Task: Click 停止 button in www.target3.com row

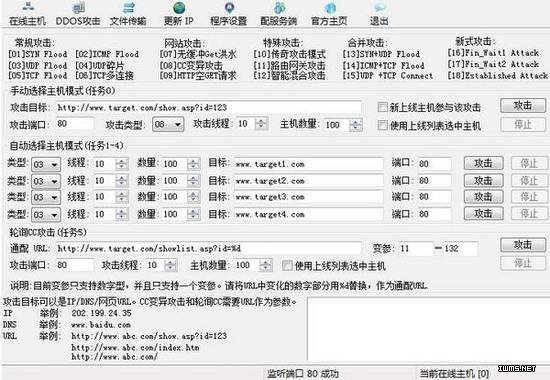Action: point(529,196)
